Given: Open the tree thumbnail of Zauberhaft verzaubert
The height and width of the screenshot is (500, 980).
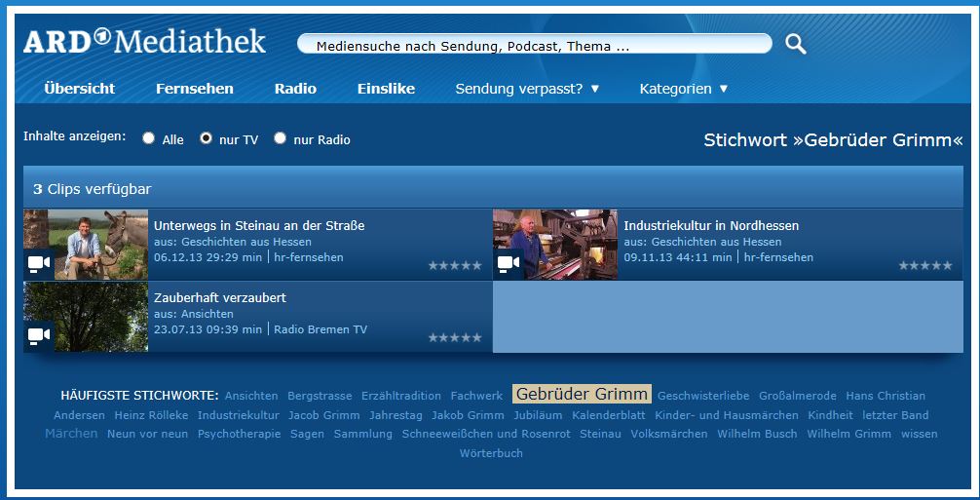Looking at the screenshot, I should pyautogui.click(x=86, y=316).
